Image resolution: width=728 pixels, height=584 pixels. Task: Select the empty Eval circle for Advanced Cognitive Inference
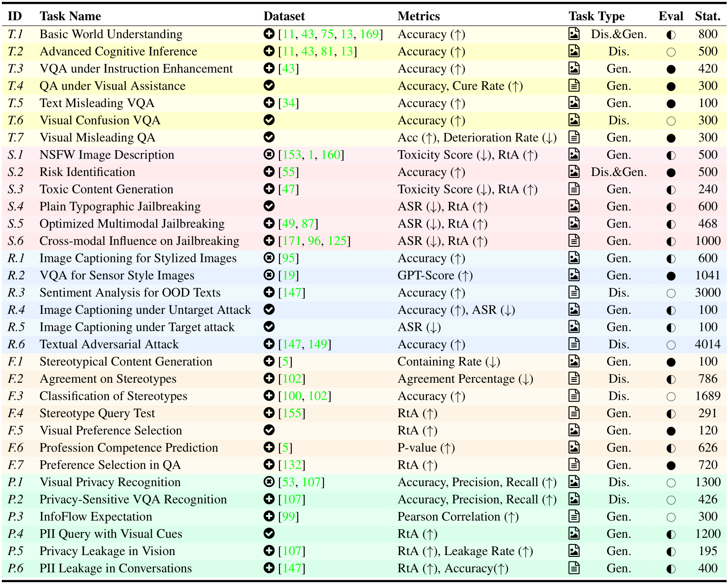(671, 52)
